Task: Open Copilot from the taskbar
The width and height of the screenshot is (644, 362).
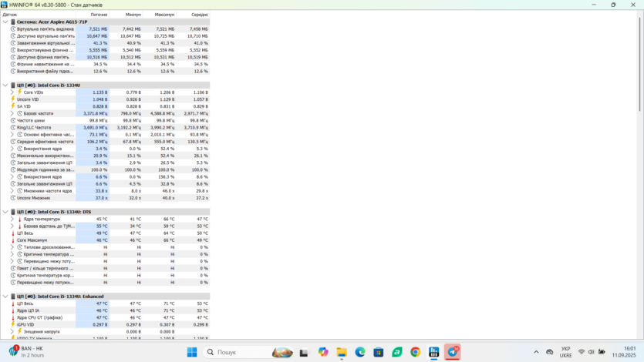Action: tap(323, 352)
